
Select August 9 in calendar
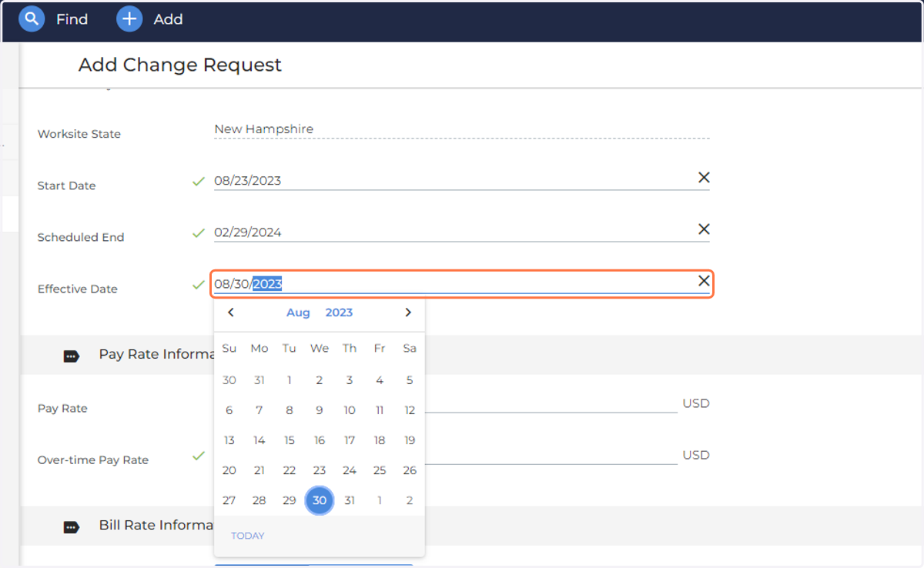[x=320, y=410]
